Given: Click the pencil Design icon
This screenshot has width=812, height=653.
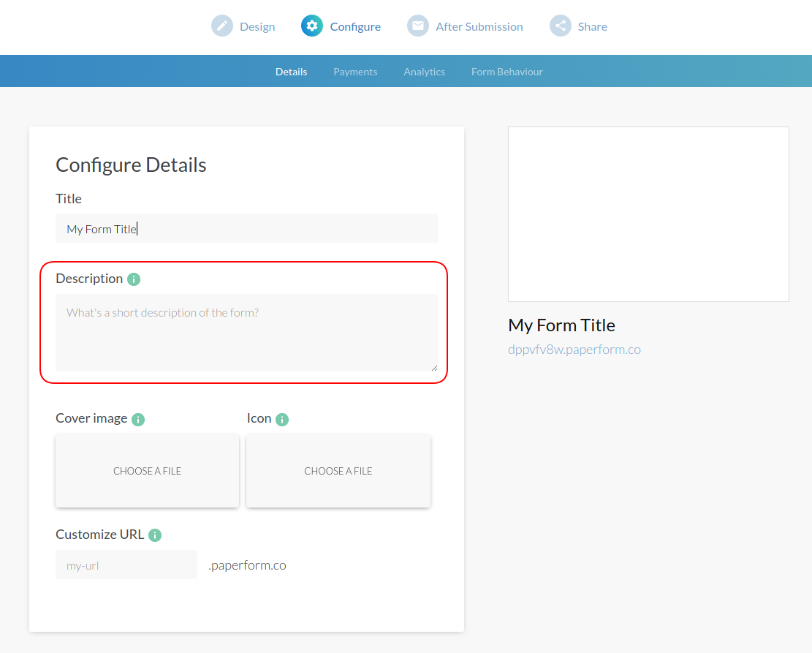Looking at the screenshot, I should pos(222,26).
